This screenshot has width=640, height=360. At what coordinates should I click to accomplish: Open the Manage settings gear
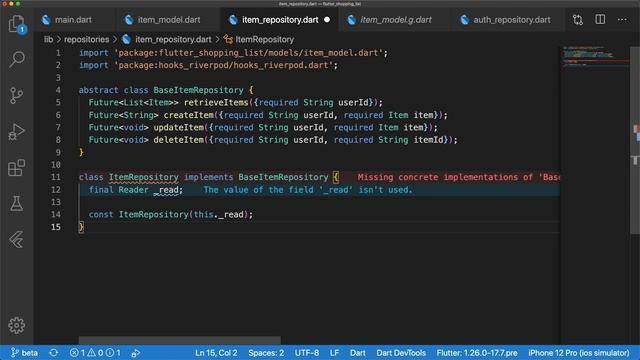click(x=17, y=325)
